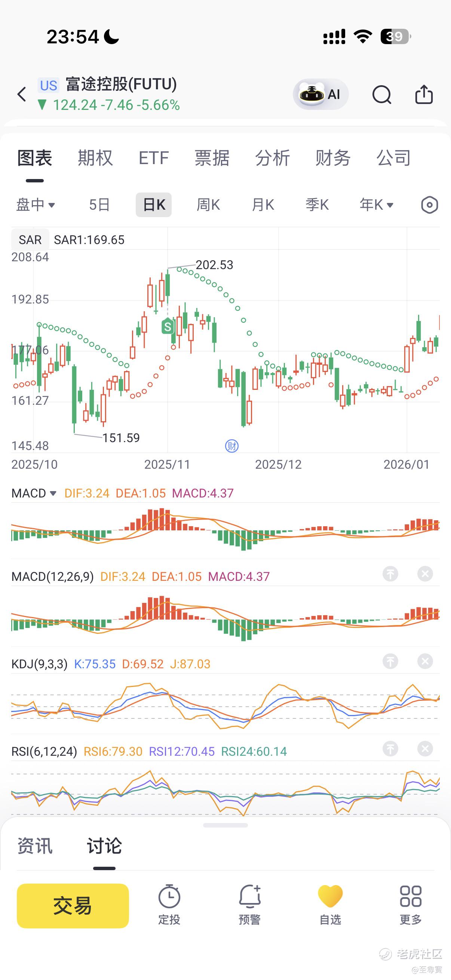Viewport: 451px width, 980px height.
Task: Select the 周K period button
Action: pyautogui.click(x=208, y=205)
